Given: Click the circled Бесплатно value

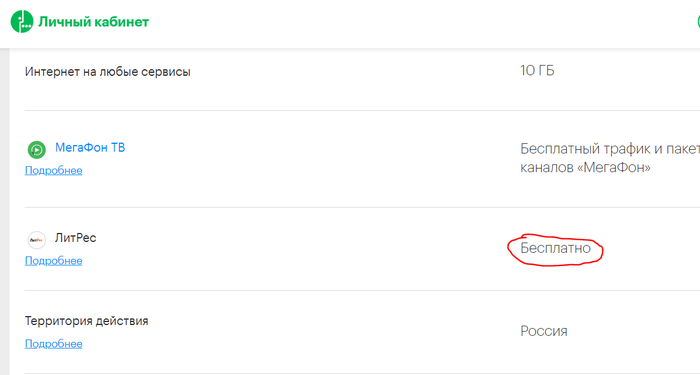Looking at the screenshot, I should click(555, 248).
